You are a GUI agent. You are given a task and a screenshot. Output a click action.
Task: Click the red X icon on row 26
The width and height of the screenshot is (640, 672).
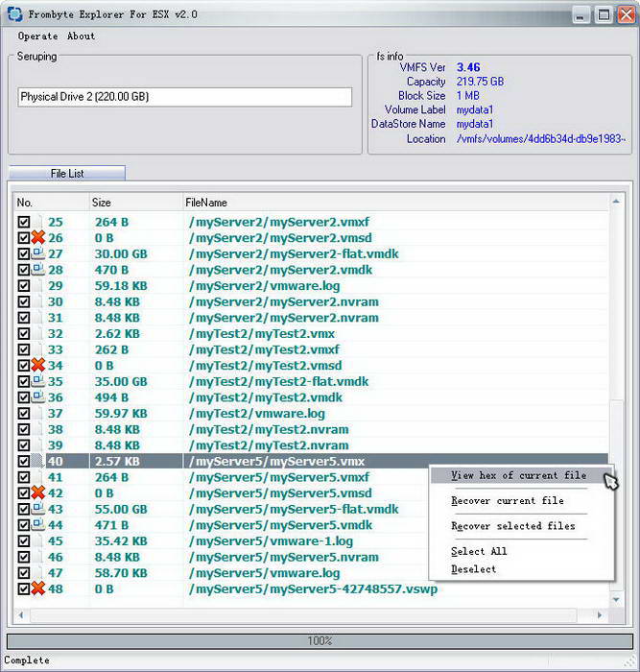(x=38, y=237)
